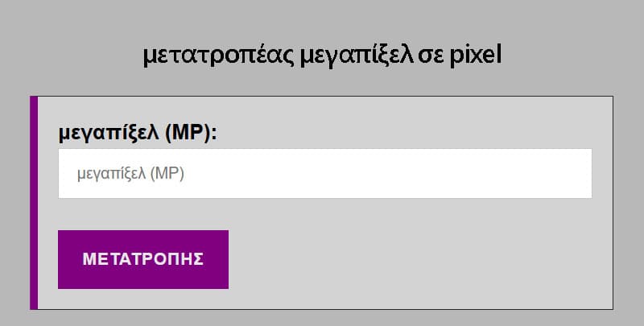This screenshot has height=326, width=644.
Task: Click the ΜΕΤΑΤΡΟΠΗΣ convert button
Action: (x=143, y=259)
